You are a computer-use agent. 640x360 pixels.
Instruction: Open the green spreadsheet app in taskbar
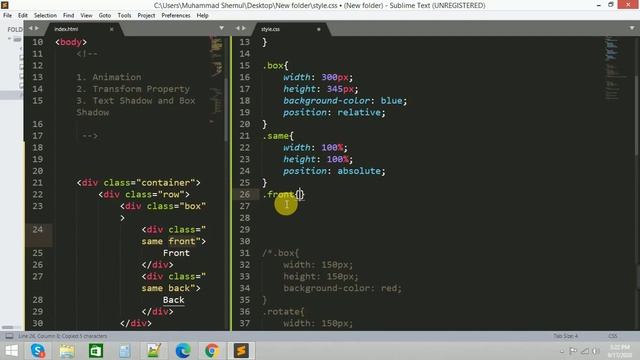point(96,351)
